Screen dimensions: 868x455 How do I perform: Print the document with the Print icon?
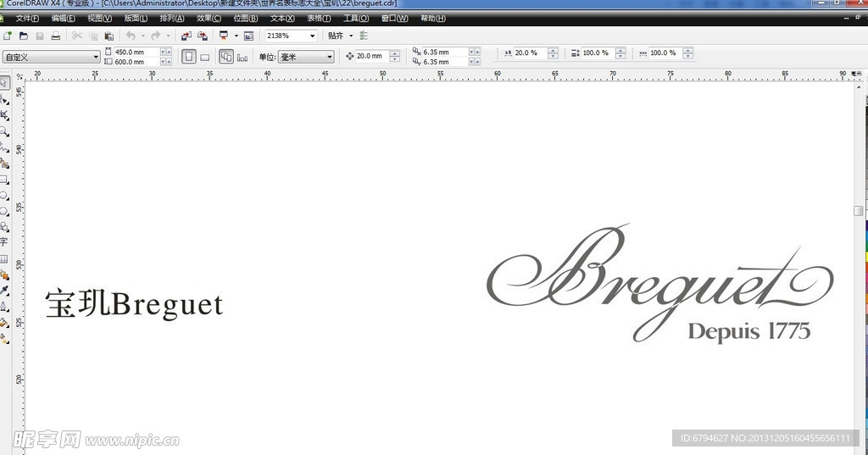[x=55, y=36]
